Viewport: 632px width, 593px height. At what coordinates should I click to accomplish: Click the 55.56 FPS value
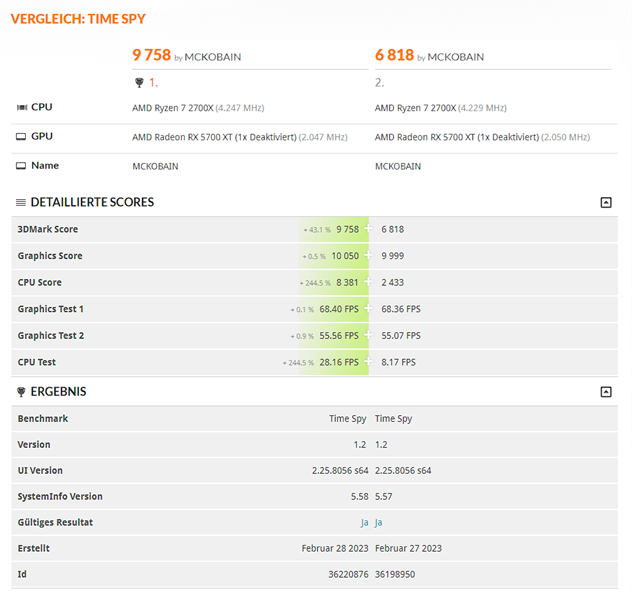[x=339, y=335]
